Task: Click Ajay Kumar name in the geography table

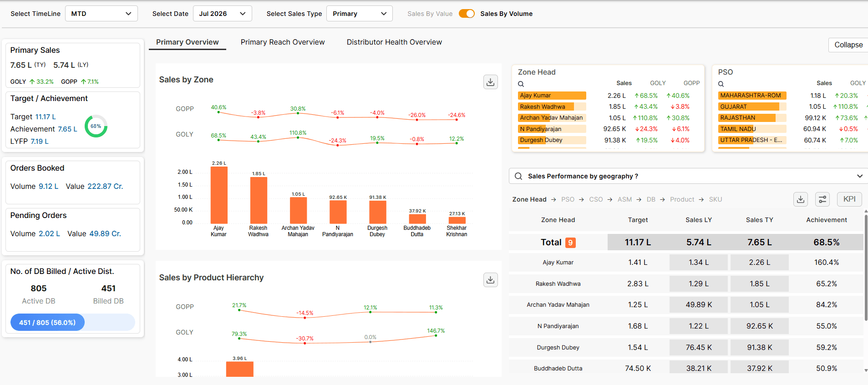Action: pyautogui.click(x=558, y=263)
